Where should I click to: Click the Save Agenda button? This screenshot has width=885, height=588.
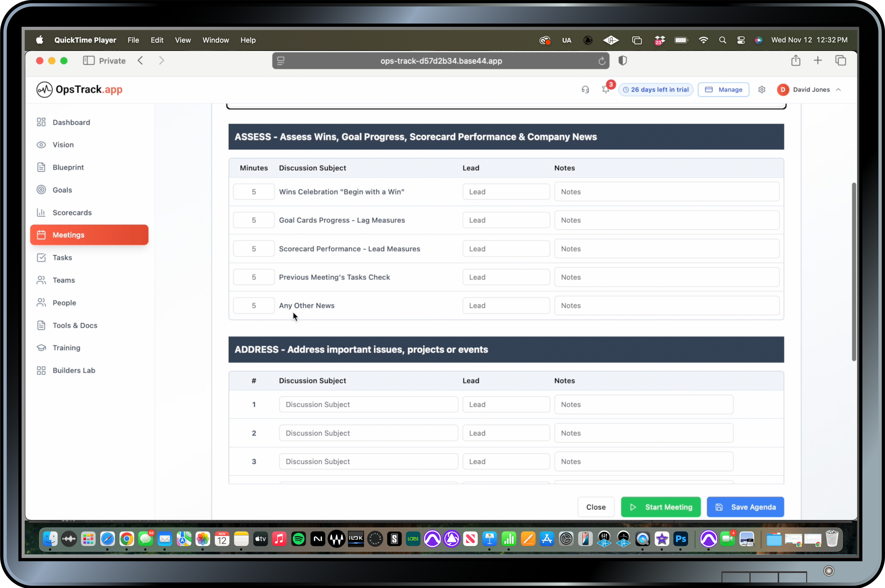[x=745, y=507]
